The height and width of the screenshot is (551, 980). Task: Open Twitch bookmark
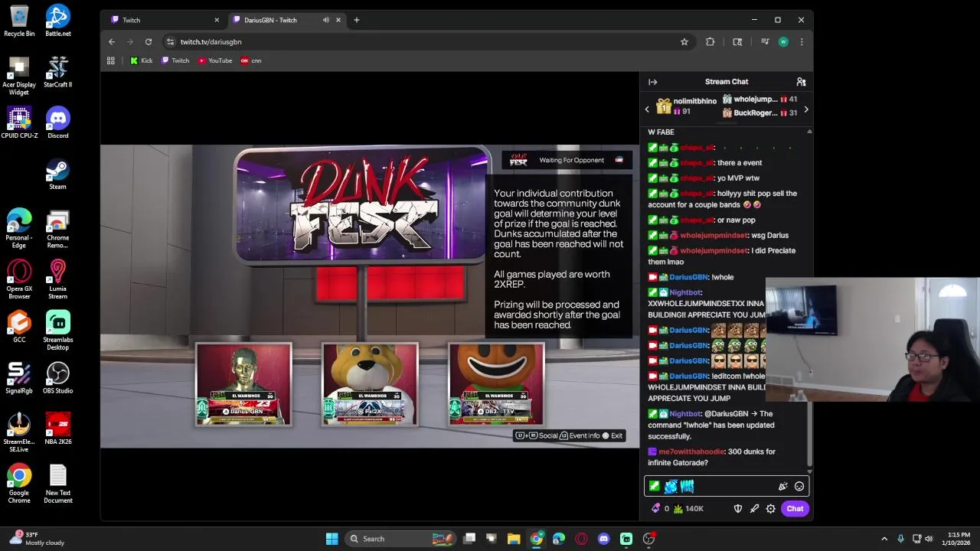[x=175, y=60]
